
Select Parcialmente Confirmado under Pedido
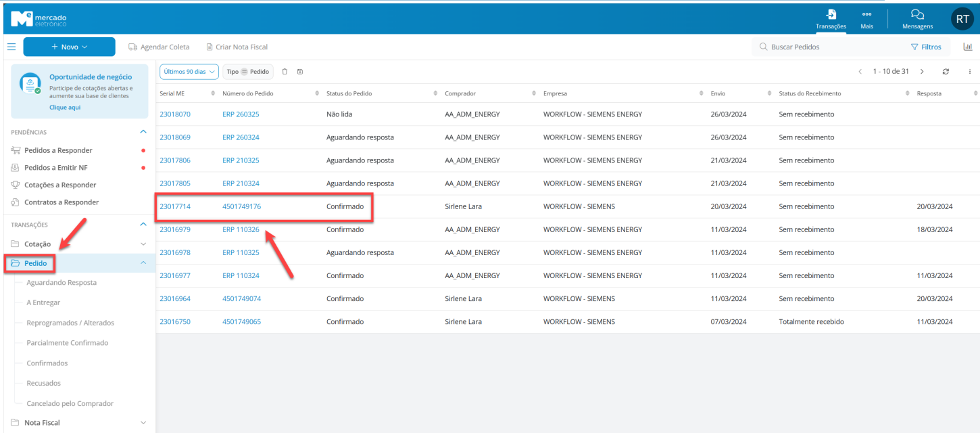[x=68, y=343]
